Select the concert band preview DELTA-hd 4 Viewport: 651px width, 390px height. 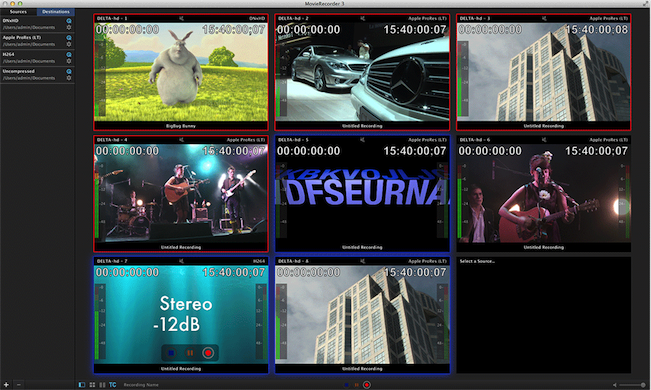[181, 194]
